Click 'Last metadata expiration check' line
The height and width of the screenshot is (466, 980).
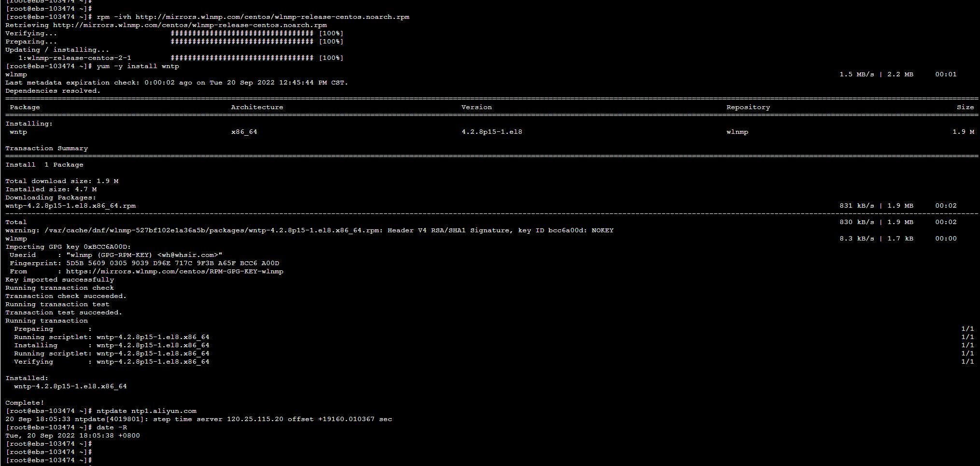[x=177, y=83]
